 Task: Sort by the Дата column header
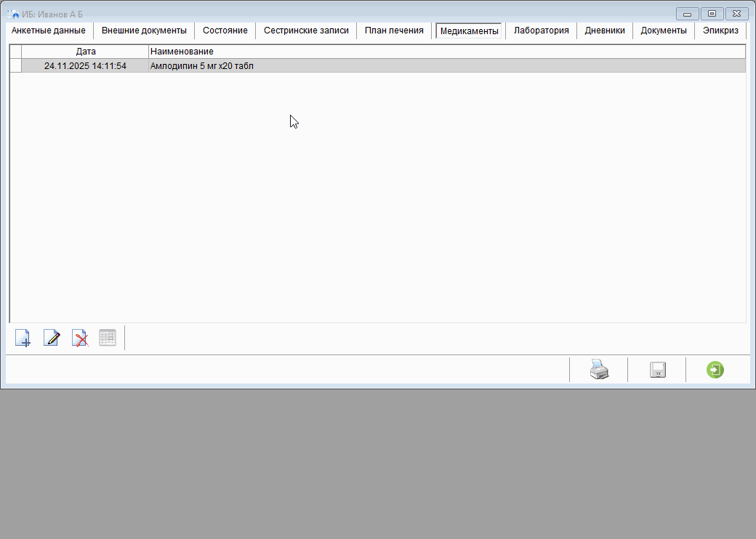(x=86, y=52)
